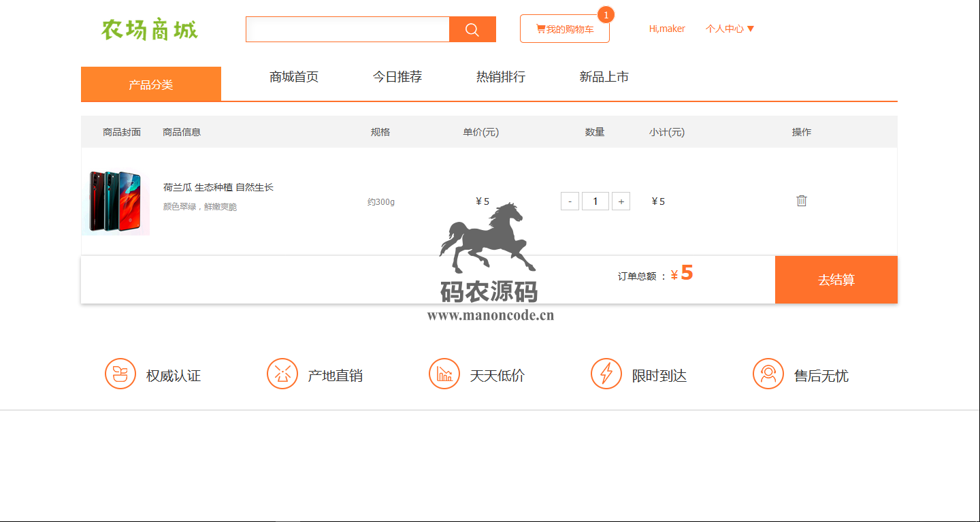Open the 个人中心 dropdown menu
Screen dimensions: 980x522
point(730,29)
